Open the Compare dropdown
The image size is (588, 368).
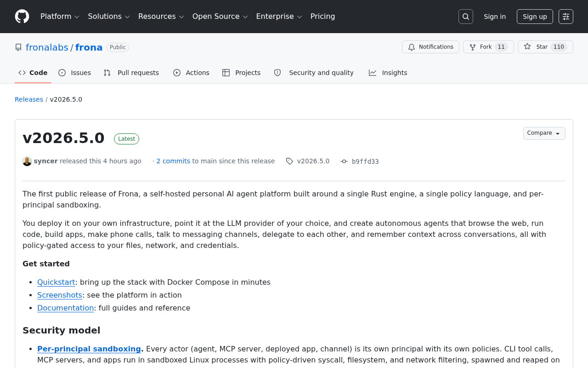click(544, 133)
